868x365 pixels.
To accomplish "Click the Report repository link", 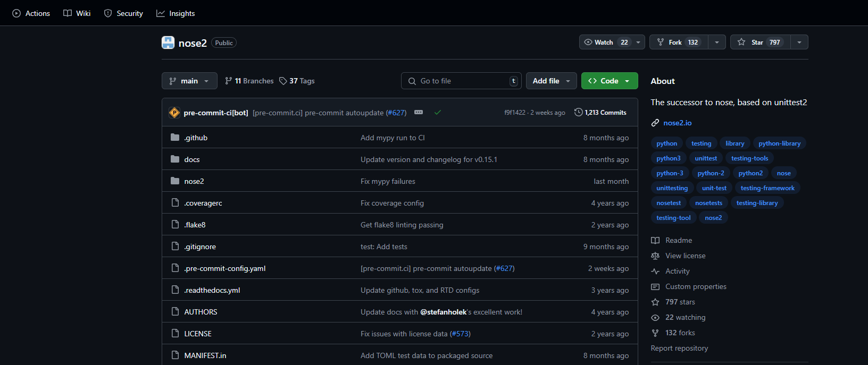I will pyautogui.click(x=679, y=348).
